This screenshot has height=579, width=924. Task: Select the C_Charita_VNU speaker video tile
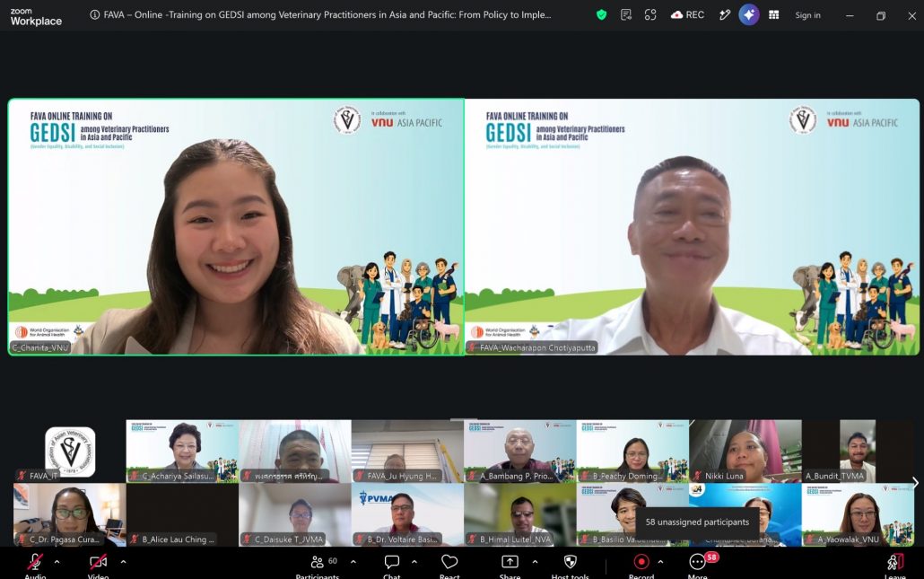(x=236, y=227)
